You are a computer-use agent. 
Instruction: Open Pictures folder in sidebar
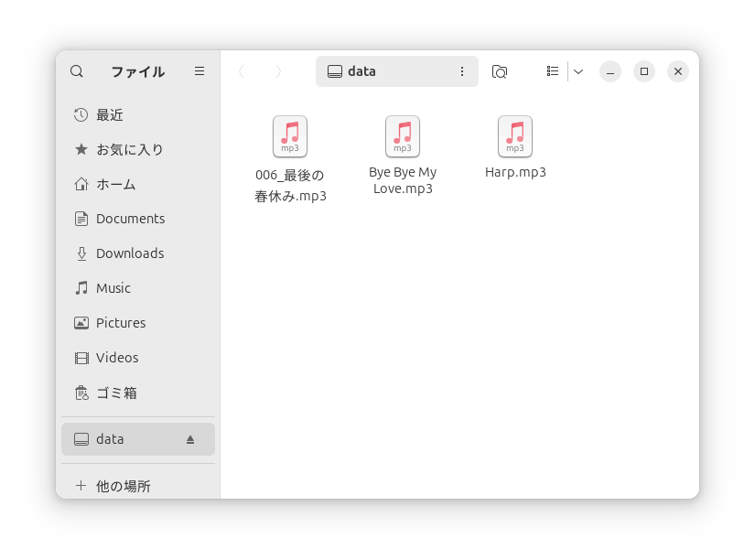[121, 323]
